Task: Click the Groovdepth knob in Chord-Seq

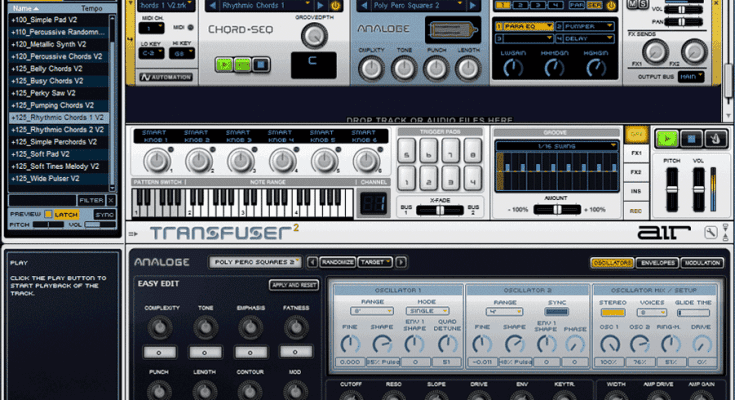Action: (314, 35)
